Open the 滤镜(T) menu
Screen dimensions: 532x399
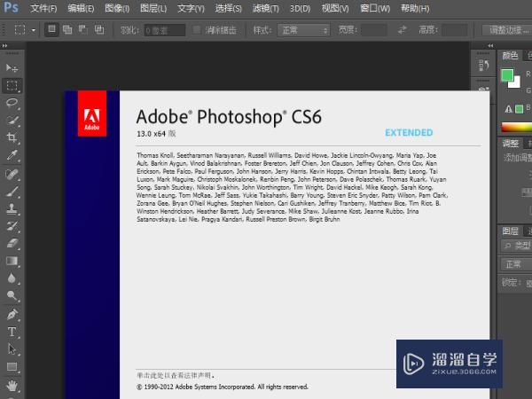pyautogui.click(x=266, y=8)
